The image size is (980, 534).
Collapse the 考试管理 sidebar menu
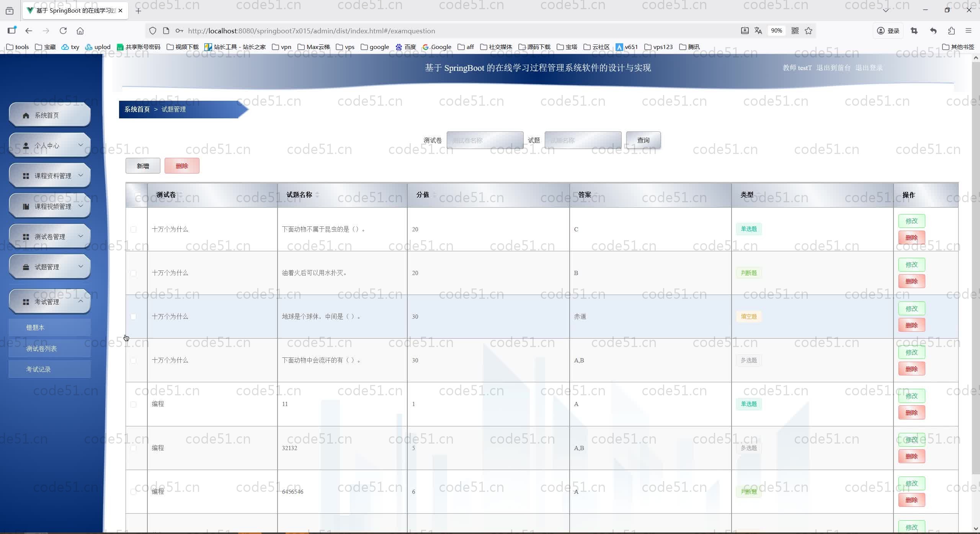click(x=81, y=301)
